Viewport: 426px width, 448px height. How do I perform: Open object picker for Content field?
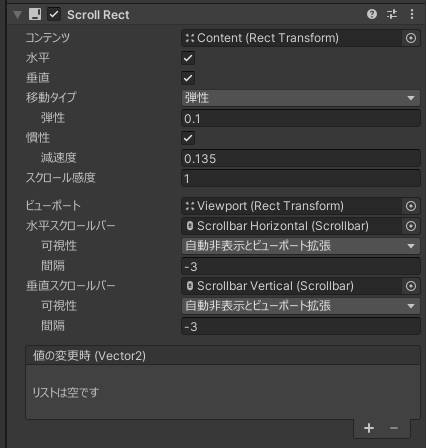click(x=411, y=38)
